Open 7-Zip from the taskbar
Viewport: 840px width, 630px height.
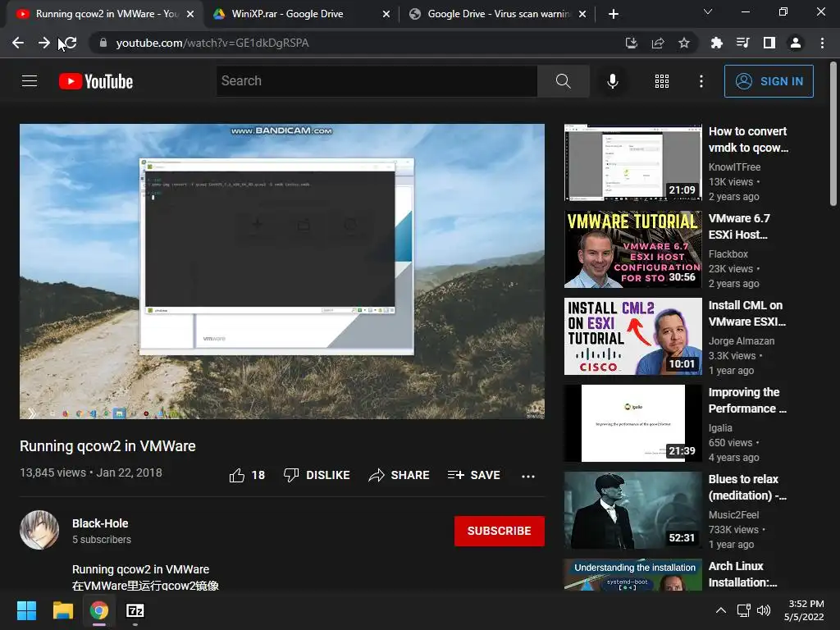[x=135, y=610]
